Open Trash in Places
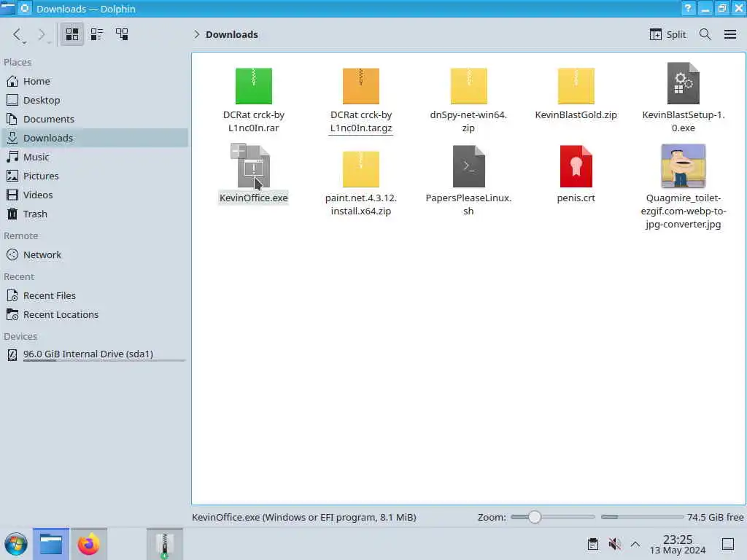 pos(95,214)
